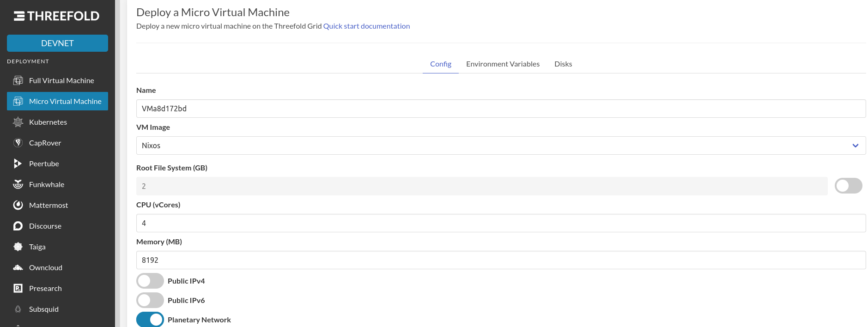The width and height of the screenshot is (868, 327).
Task: Focus the Memory (MB) input field
Action: point(501,260)
